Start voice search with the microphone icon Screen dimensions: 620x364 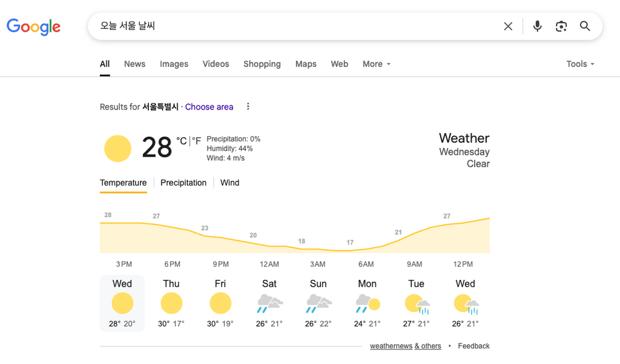pyautogui.click(x=537, y=27)
